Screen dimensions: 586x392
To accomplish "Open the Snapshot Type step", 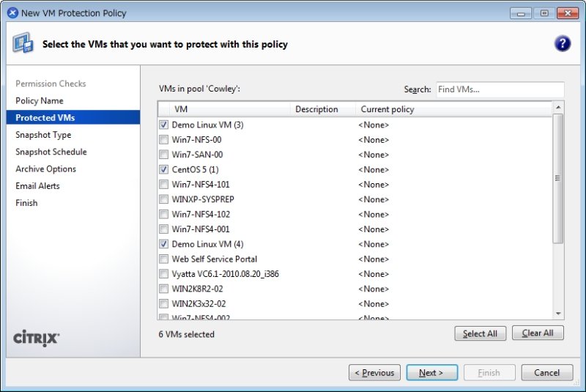I will pos(43,135).
